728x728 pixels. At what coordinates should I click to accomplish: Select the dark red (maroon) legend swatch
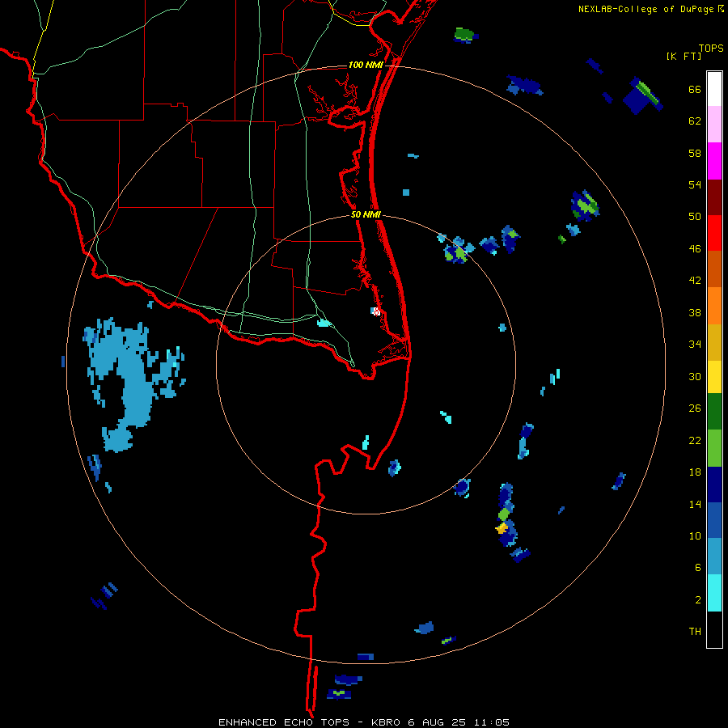pos(714,197)
